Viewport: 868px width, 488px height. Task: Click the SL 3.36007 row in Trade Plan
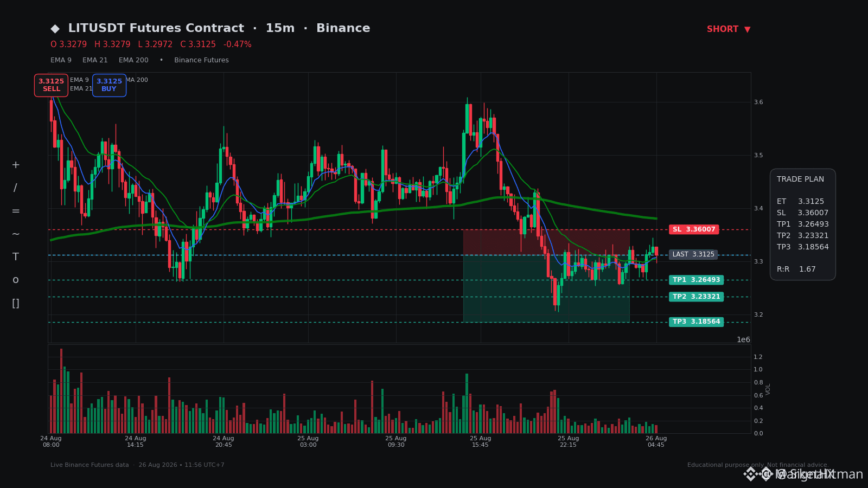pos(802,213)
